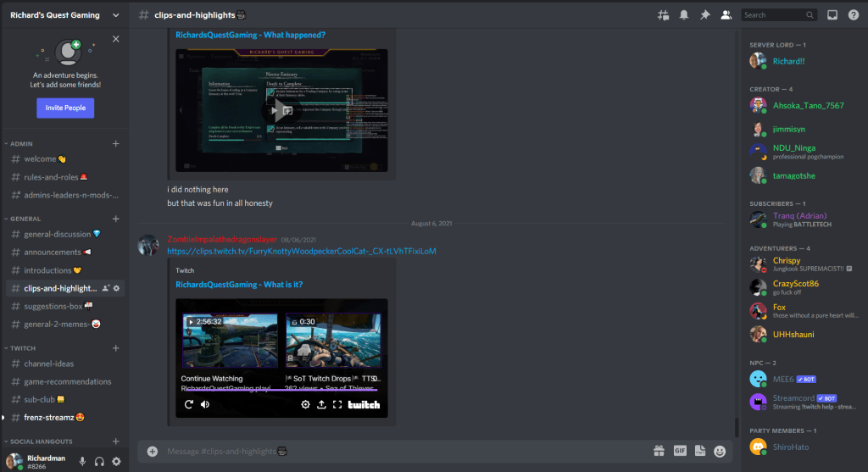The image size is (868, 472).
Task: Show pinned messages with pin icon
Action: pos(704,14)
